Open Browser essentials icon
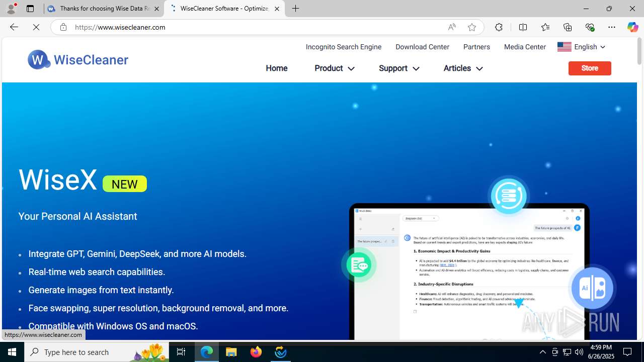 pyautogui.click(x=590, y=27)
